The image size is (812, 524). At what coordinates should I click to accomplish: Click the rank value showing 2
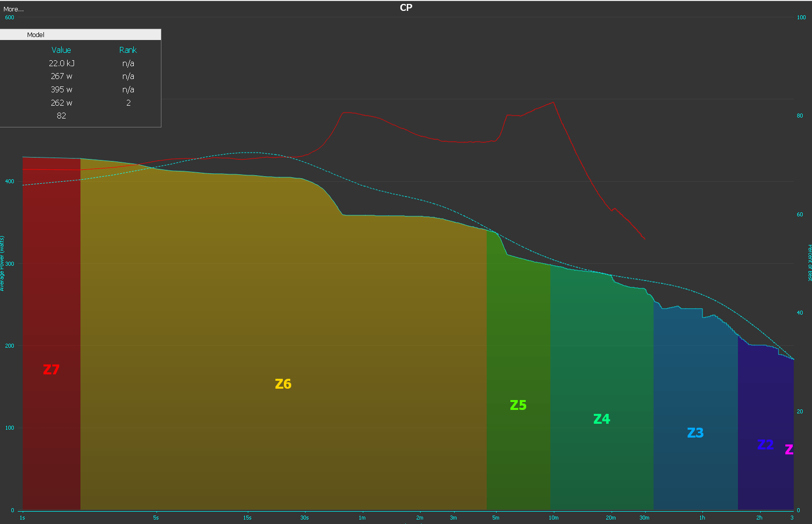pyautogui.click(x=128, y=103)
